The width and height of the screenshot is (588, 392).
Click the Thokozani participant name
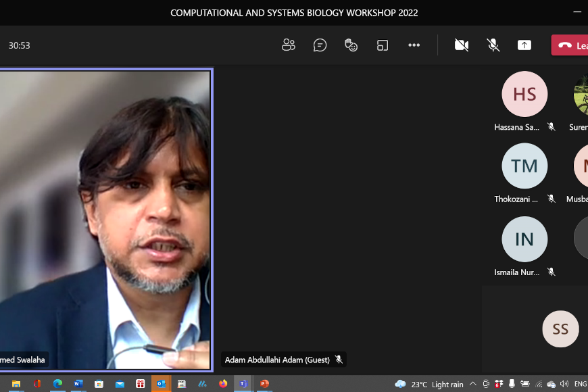tap(516, 199)
